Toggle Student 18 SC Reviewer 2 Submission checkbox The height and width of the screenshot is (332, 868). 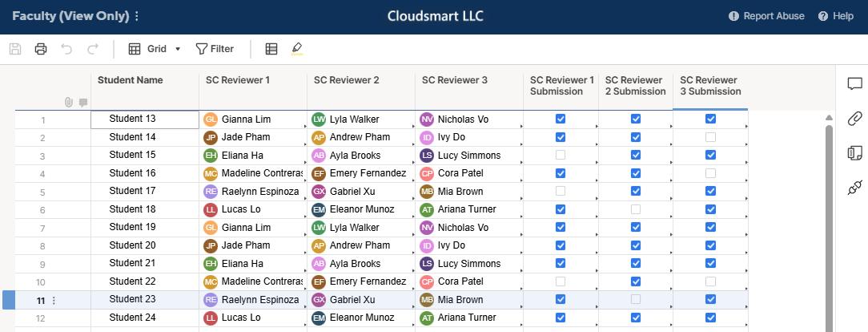(636, 209)
